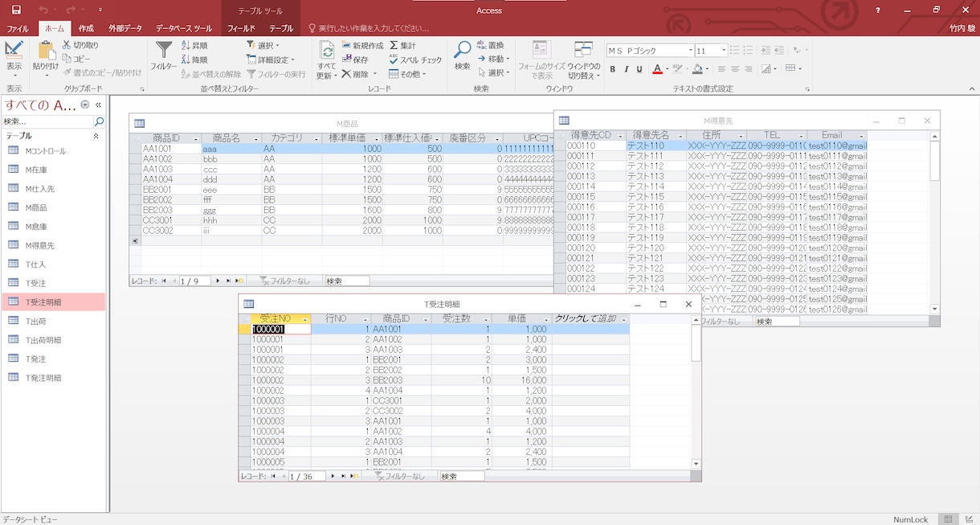The image size is (980, 525).
Task: Sort descending with 降順
Action: (194, 59)
